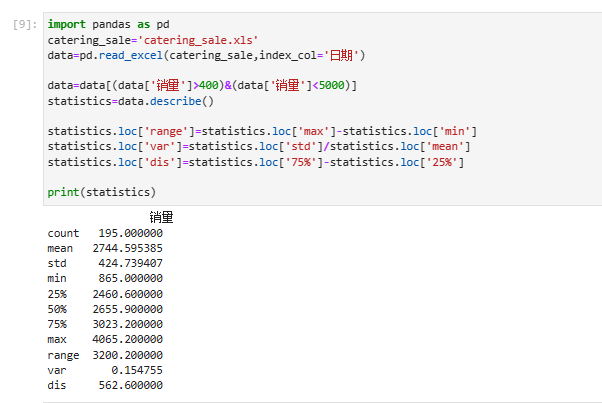Click the std value 424.739407
602x403 pixels.
click(x=131, y=263)
